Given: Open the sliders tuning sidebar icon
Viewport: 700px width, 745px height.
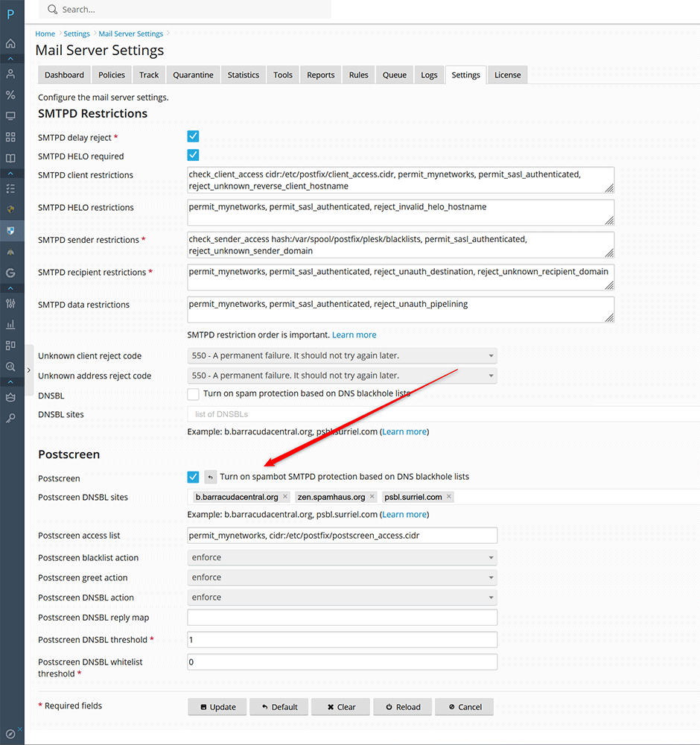Looking at the screenshot, I should pos(10,304).
